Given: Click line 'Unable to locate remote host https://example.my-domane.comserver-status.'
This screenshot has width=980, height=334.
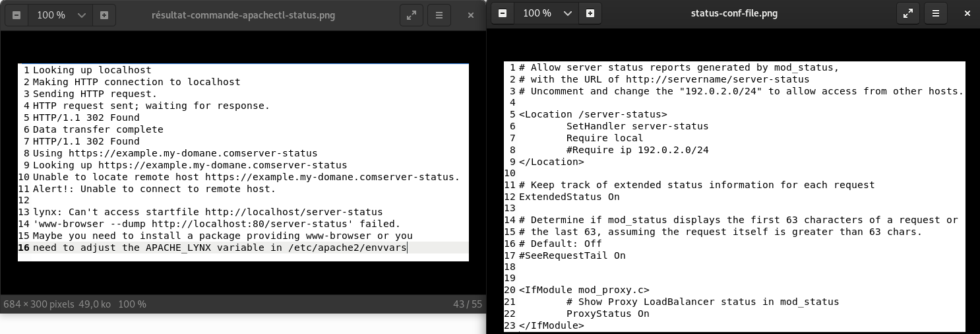Looking at the screenshot, I should click(247, 177).
